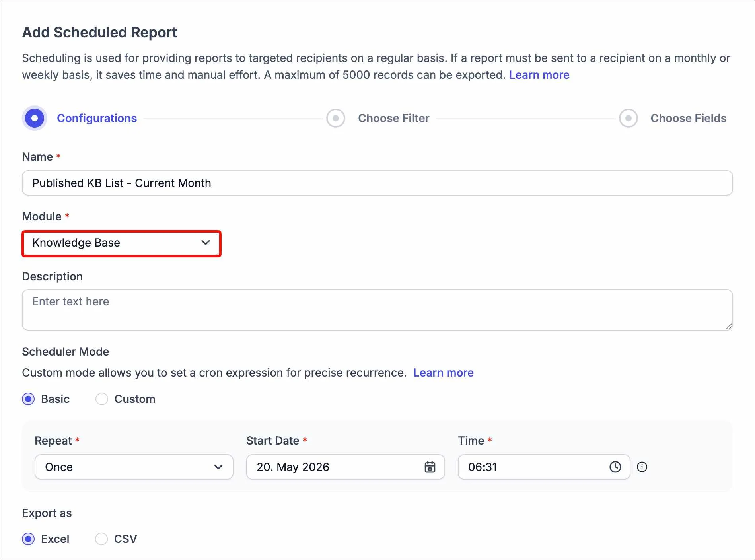The width and height of the screenshot is (755, 560).
Task: Click the Description text area
Action: (377, 310)
